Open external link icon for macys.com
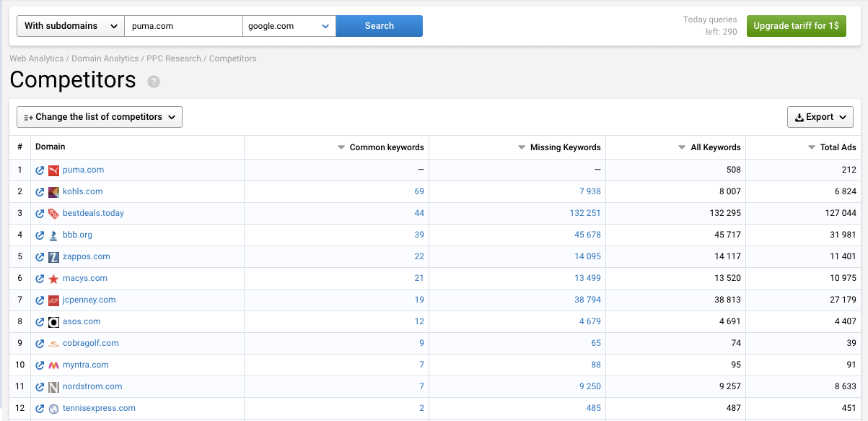The width and height of the screenshot is (868, 421). (40, 279)
